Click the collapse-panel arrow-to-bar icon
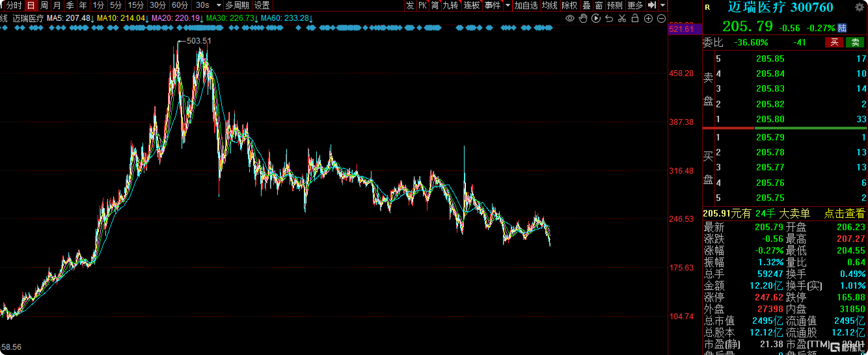 652,5
